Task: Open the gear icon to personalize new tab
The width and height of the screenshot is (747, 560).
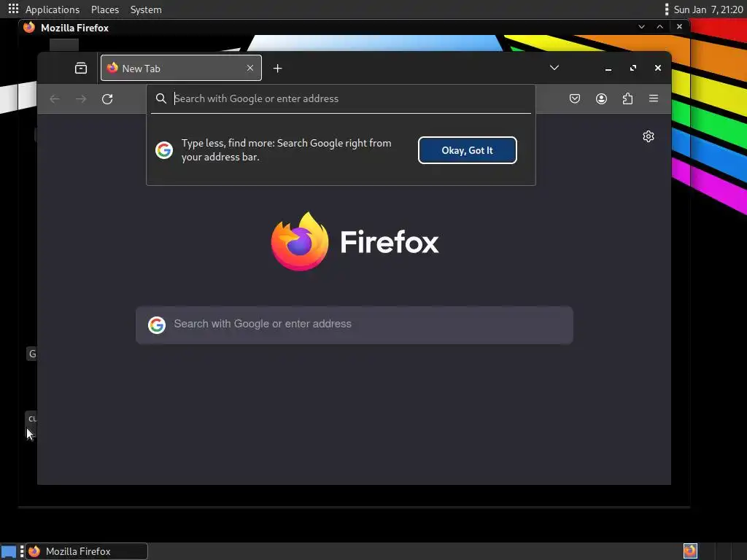Action: 649,136
